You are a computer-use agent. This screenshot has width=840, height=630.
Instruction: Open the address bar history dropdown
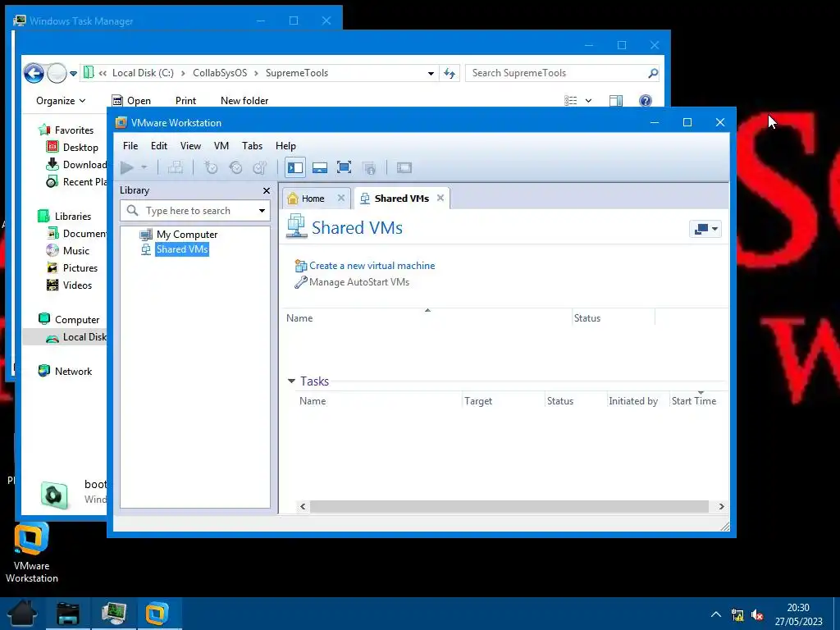tap(431, 73)
